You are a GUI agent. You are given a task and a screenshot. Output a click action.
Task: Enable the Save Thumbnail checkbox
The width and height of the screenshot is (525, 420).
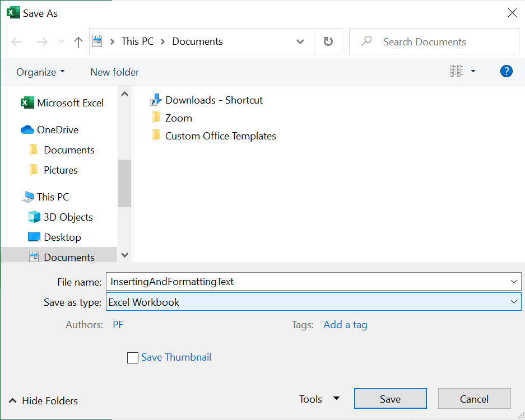[x=133, y=358]
